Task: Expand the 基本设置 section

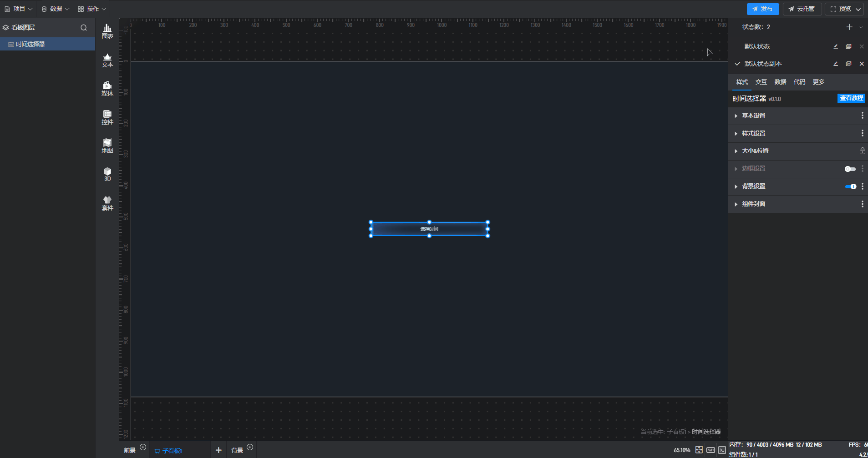Action: [736, 116]
